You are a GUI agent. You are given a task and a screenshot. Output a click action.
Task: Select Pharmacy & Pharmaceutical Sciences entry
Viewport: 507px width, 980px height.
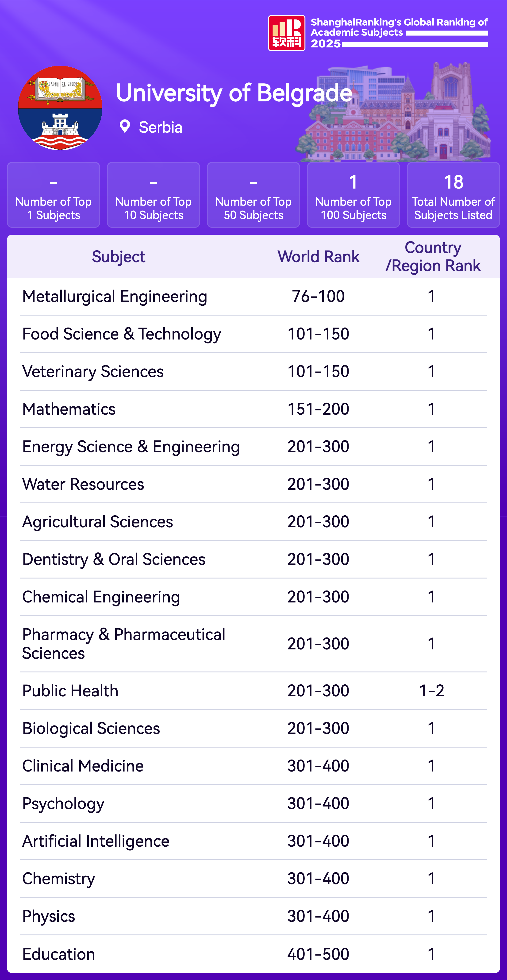pyautogui.click(x=124, y=644)
